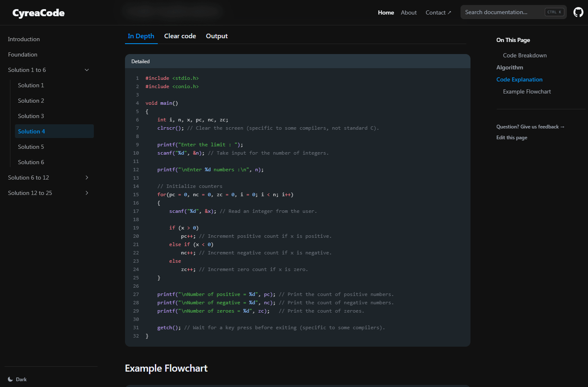Viewport: 588px width, 387px height.
Task: Jump to Code Explanation section
Action: coord(519,79)
